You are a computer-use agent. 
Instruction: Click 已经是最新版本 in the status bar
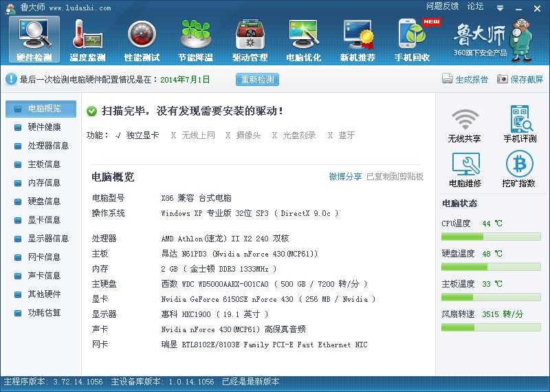click(x=251, y=382)
